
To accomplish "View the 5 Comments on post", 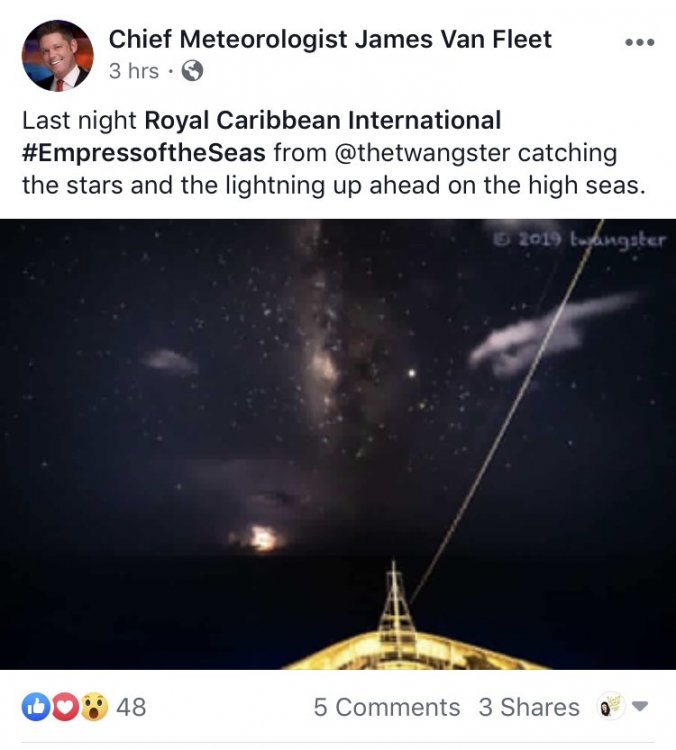I will click(x=387, y=707).
